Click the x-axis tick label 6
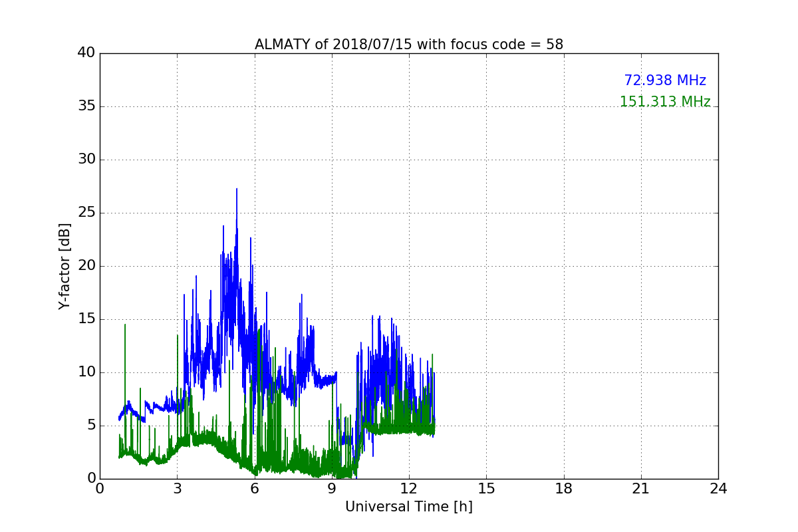The image size is (798, 532). (x=255, y=488)
